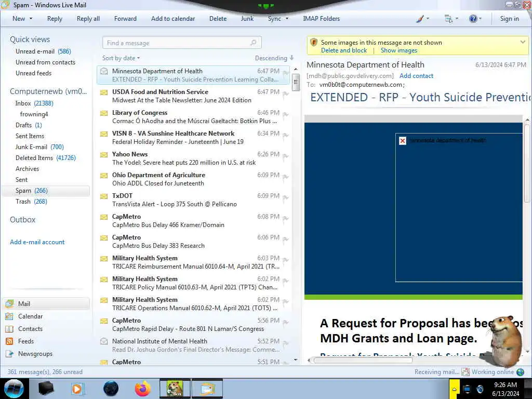Expand the New dropdown arrow
This screenshot has height=399, width=532.
[31, 19]
